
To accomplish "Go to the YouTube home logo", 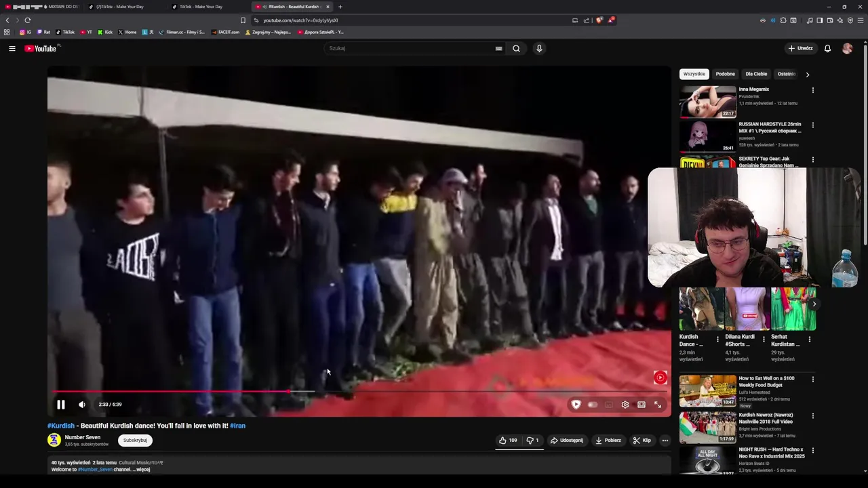I will [41, 48].
